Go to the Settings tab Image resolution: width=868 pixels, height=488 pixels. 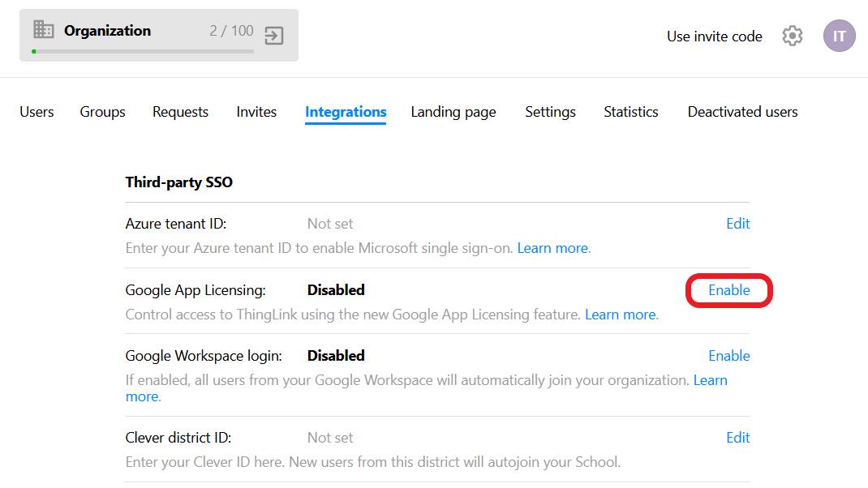pos(550,112)
